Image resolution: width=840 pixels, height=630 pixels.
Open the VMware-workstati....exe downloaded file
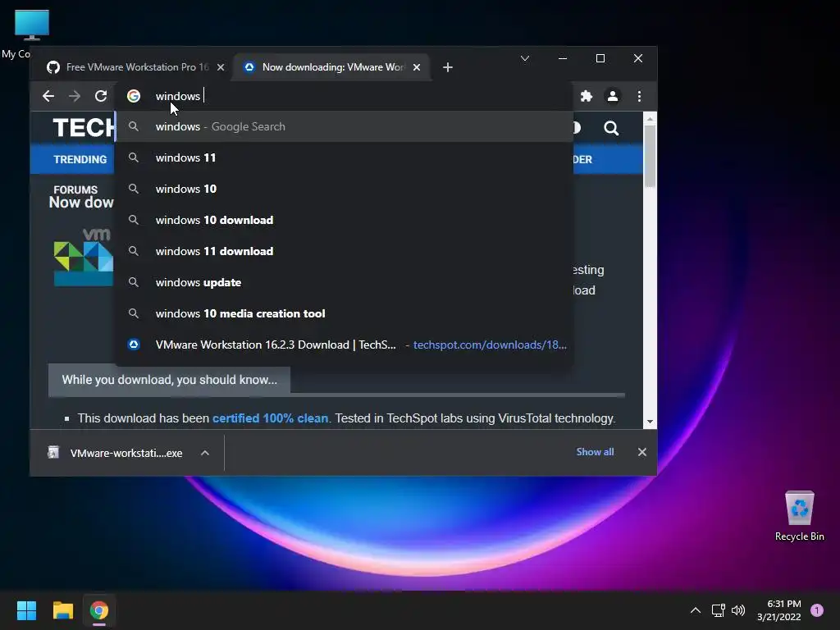[x=116, y=453]
